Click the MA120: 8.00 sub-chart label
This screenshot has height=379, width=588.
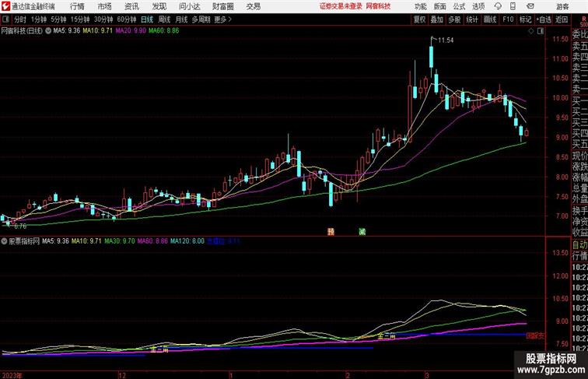click(187, 241)
